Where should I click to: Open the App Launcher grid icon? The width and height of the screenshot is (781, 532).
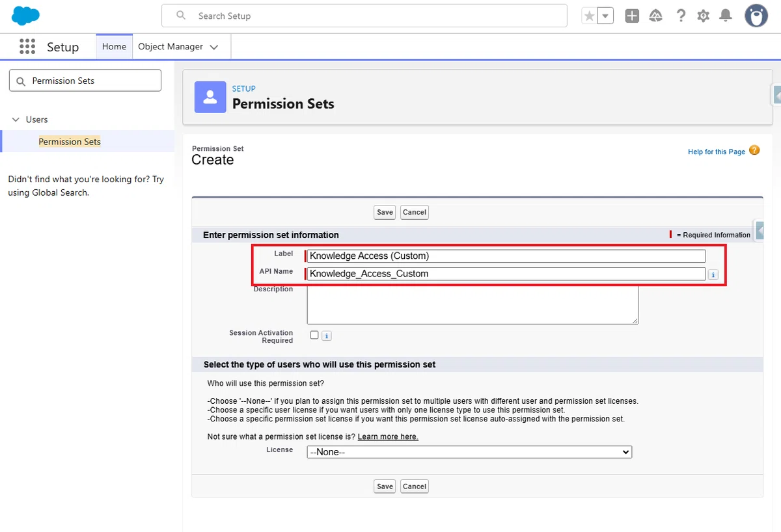click(x=27, y=47)
